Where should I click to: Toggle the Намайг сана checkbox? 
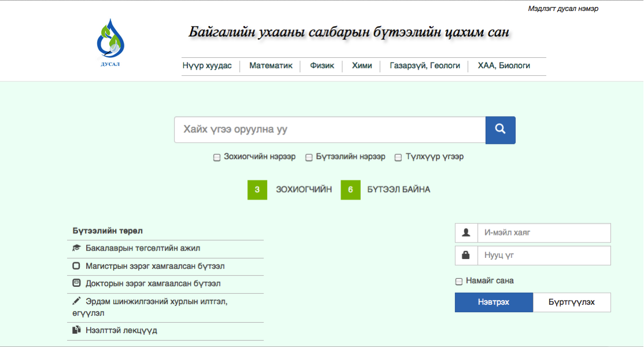click(x=459, y=282)
